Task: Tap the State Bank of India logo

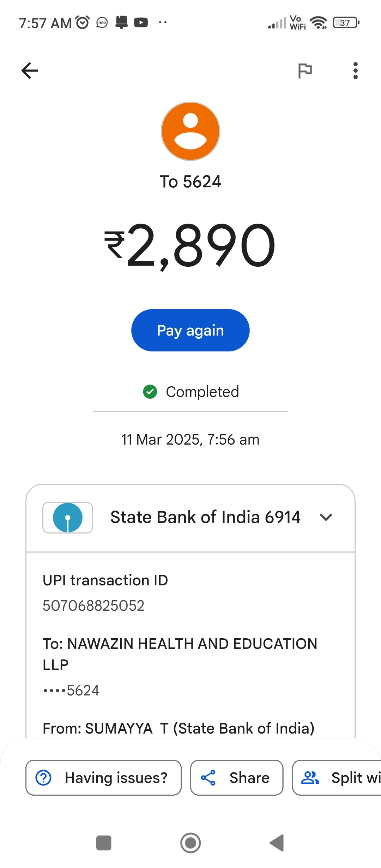Action: tap(68, 518)
